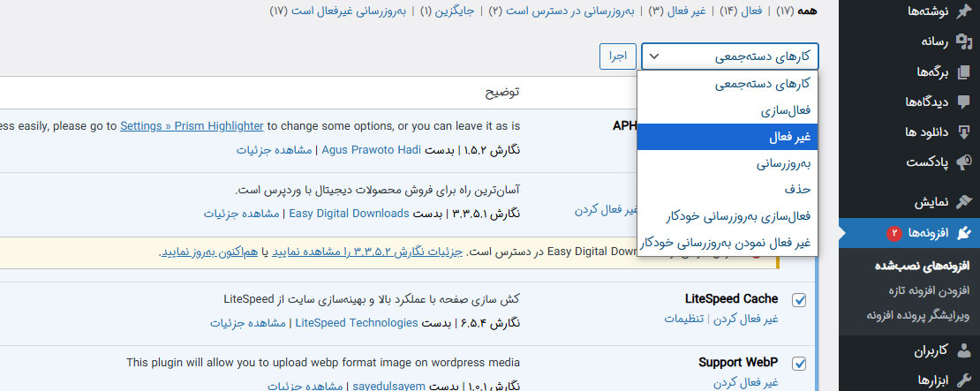Open sayedulsayem author link

[388, 386]
